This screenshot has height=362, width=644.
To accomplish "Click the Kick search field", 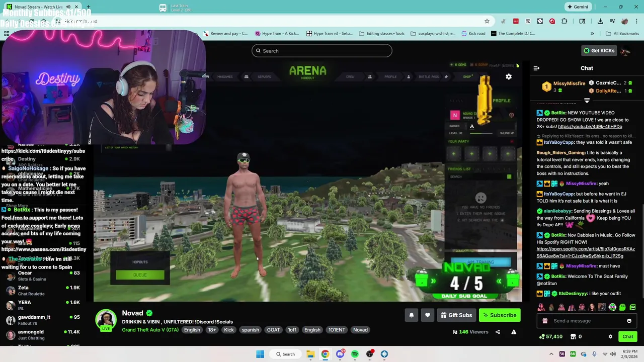I will pos(322,51).
